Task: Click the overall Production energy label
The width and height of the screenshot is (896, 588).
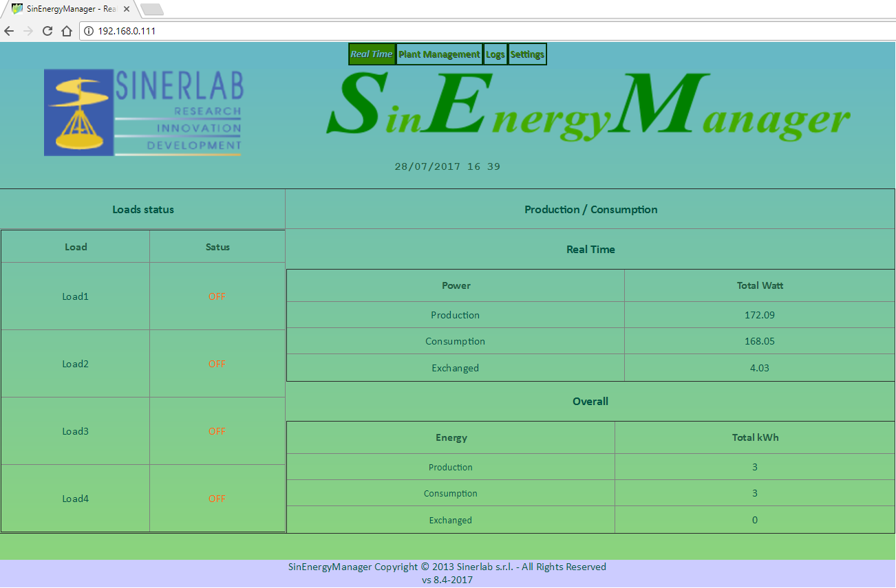Action: click(x=451, y=467)
